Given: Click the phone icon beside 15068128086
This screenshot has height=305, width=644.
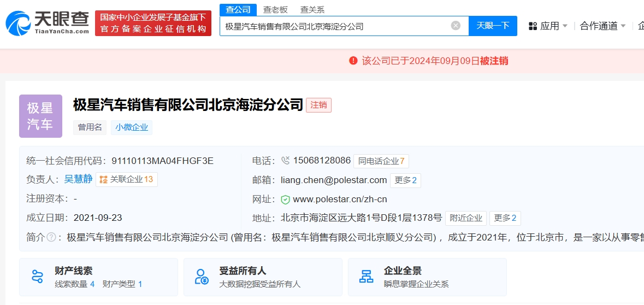Looking at the screenshot, I should point(286,161).
